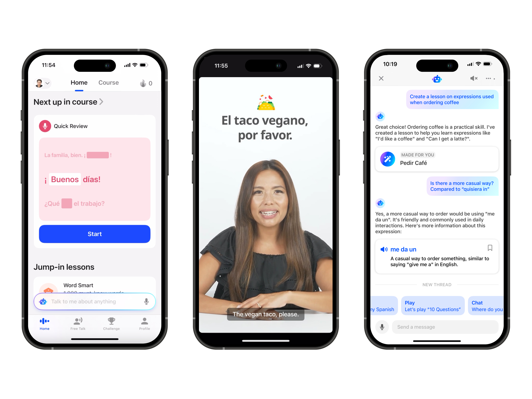Image resolution: width=532 pixels, height=399 pixels.
Task: Click the blue Start button
Action: 94,233
